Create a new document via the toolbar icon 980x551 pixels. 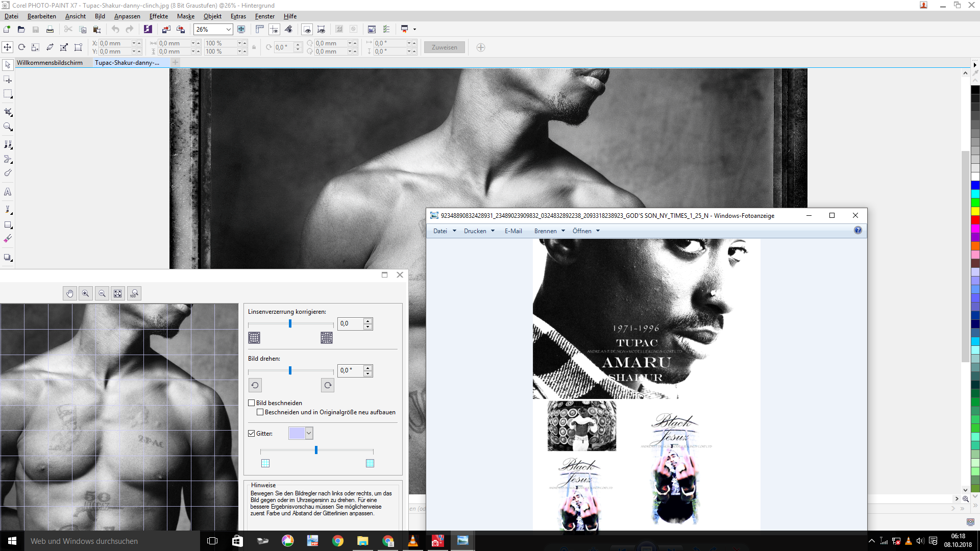7,29
